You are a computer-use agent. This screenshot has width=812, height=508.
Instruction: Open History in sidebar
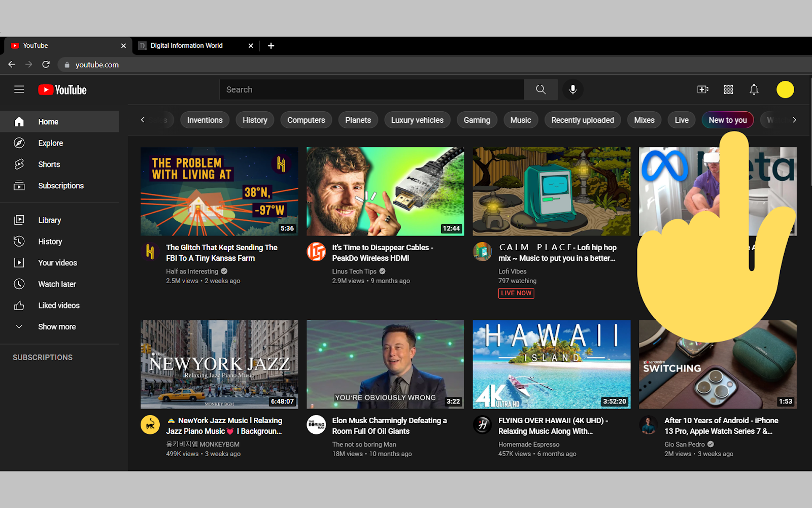[60, 242]
